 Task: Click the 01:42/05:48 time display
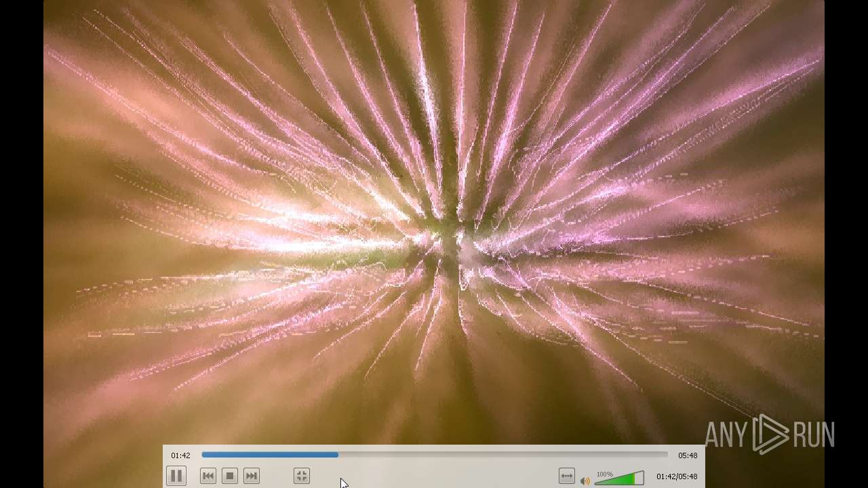(677, 476)
